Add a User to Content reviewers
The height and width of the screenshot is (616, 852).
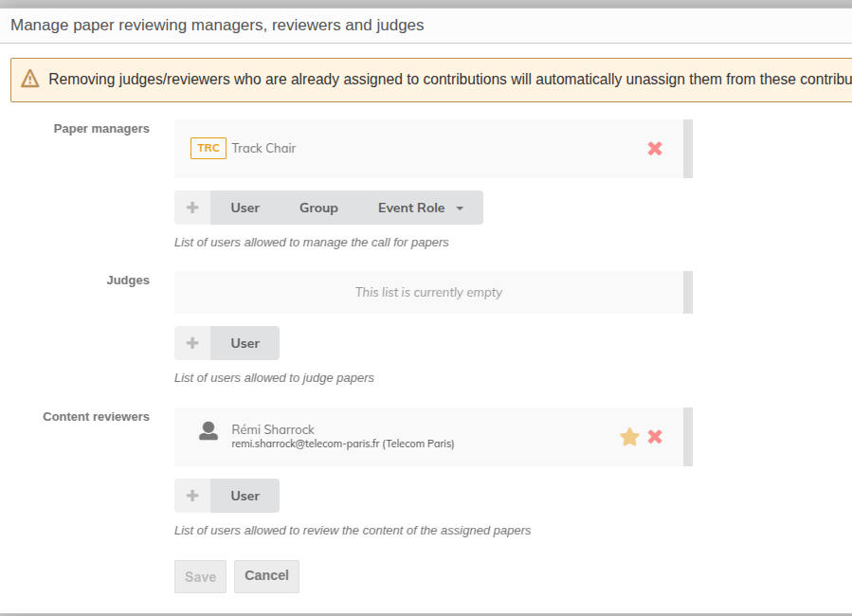click(x=245, y=496)
